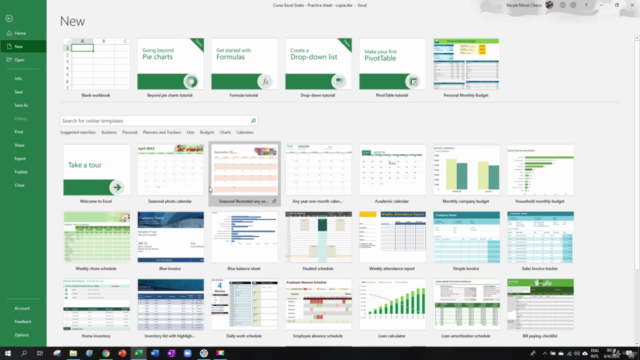Image resolution: width=640 pixels, height=360 pixels.
Task: Open Google Chrome from the taskbar
Action: (x=106, y=353)
